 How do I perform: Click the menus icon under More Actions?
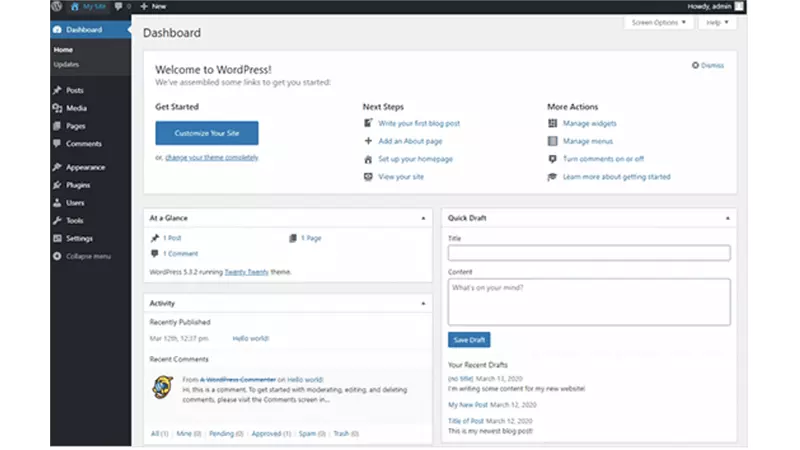coord(553,141)
